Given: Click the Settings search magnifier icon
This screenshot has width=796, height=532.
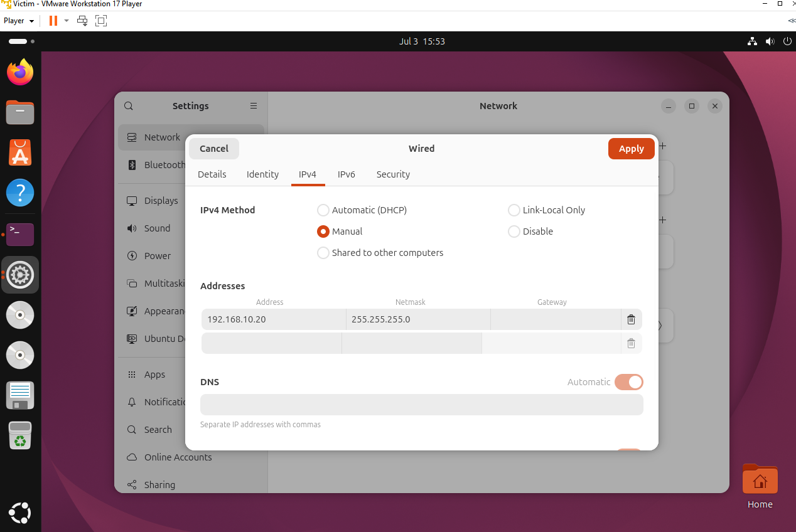Looking at the screenshot, I should coord(129,106).
